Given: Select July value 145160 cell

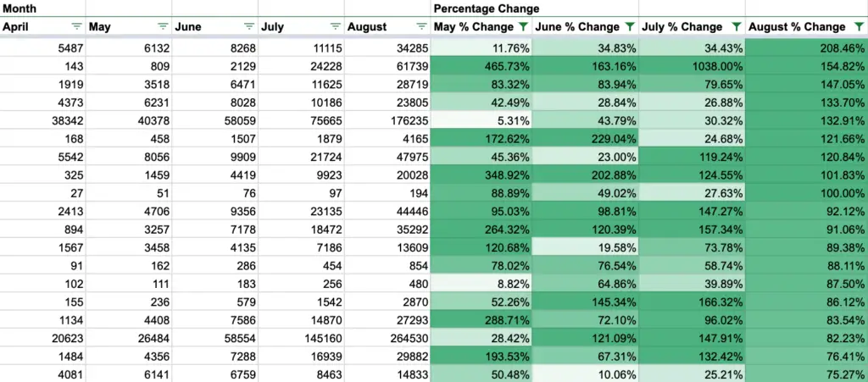Looking at the screenshot, I should pyautogui.click(x=301, y=338).
